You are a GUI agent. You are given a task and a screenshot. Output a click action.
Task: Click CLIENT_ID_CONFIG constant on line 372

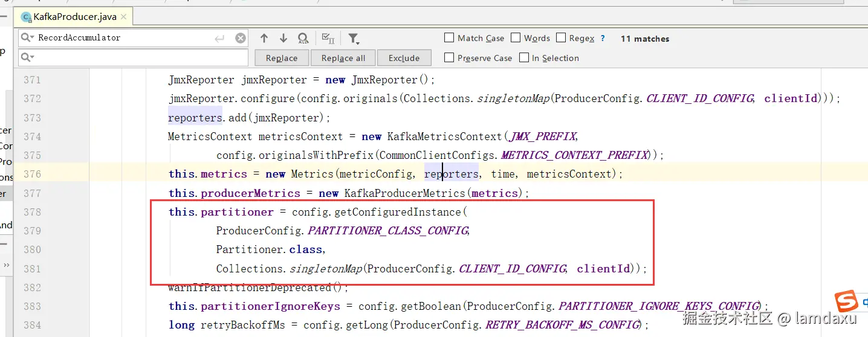pos(700,98)
